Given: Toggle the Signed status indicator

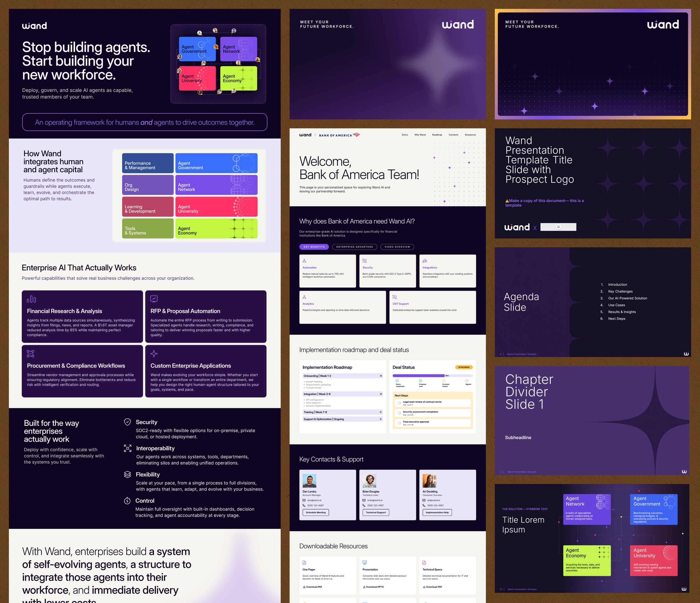Looking at the screenshot, I should 467,381.
